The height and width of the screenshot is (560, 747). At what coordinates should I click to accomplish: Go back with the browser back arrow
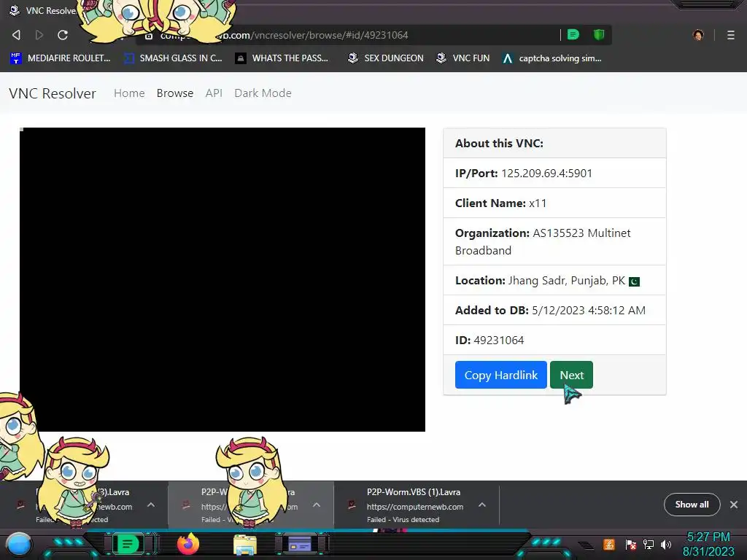click(x=16, y=35)
